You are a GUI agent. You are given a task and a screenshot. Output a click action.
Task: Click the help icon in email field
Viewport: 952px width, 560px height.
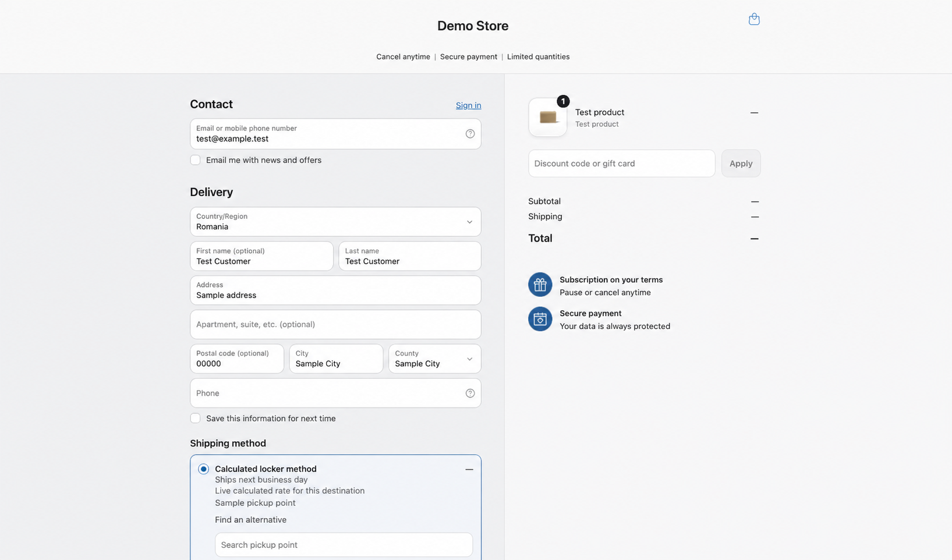470,134
